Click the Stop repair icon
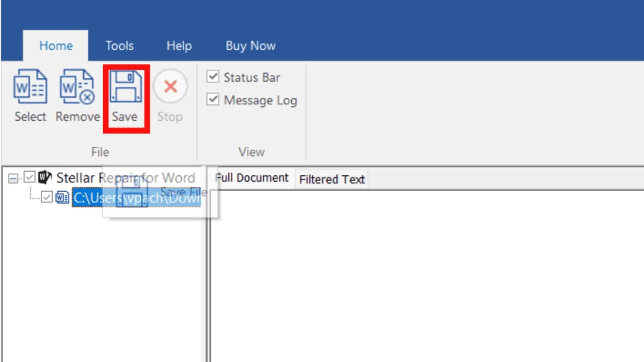The image size is (644, 362). 170,88
